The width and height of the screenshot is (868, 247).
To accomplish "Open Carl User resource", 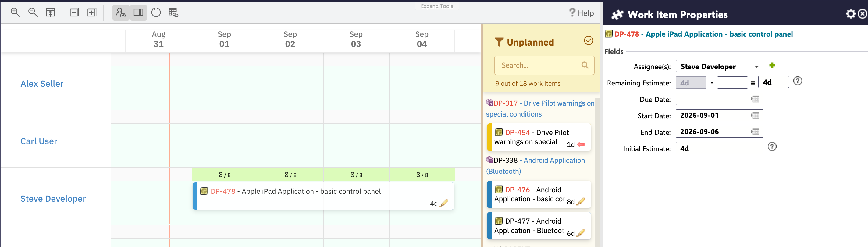I will [x=39, y=141].
